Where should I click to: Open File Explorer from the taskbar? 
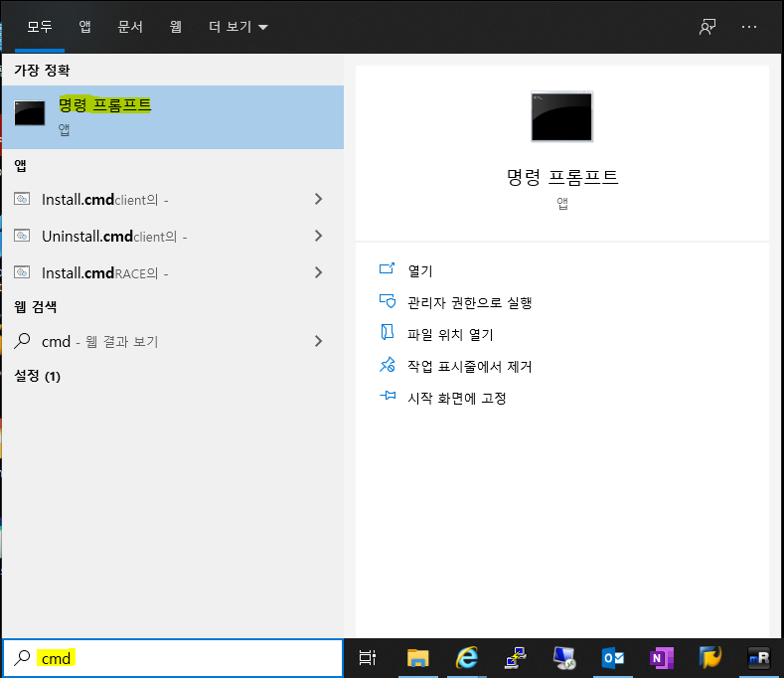tap(418, 658)
